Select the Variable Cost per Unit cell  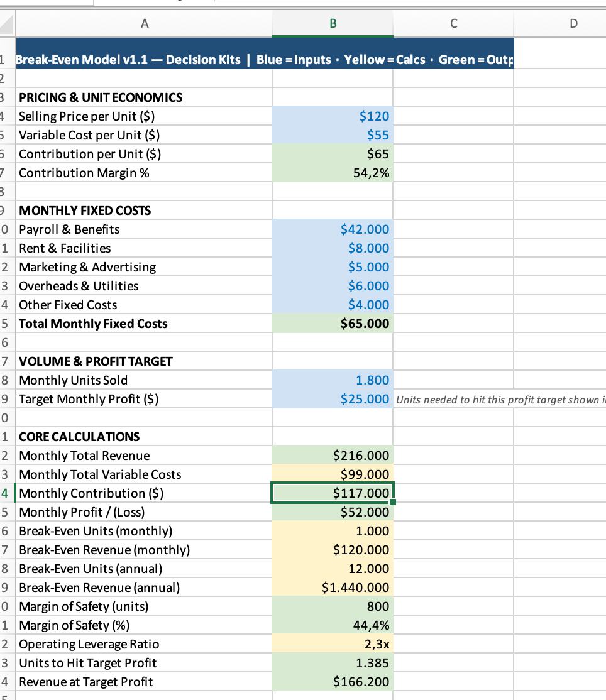[x=332, y=135]
